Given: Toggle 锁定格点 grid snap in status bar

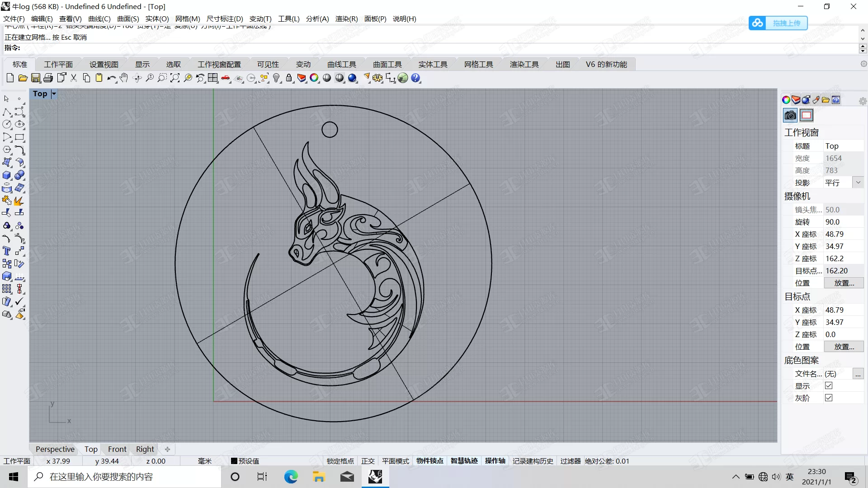Looking at the screenshot, I should click(340, 461).
